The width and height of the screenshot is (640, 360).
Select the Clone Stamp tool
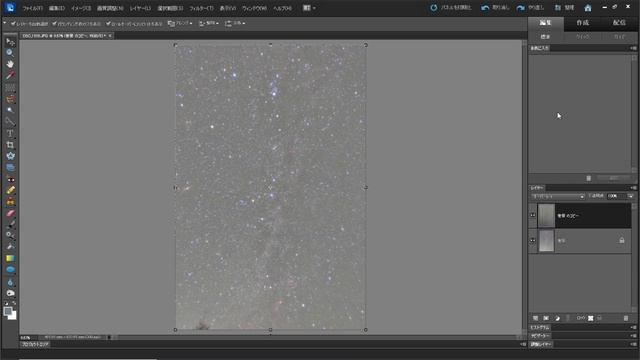10,202
